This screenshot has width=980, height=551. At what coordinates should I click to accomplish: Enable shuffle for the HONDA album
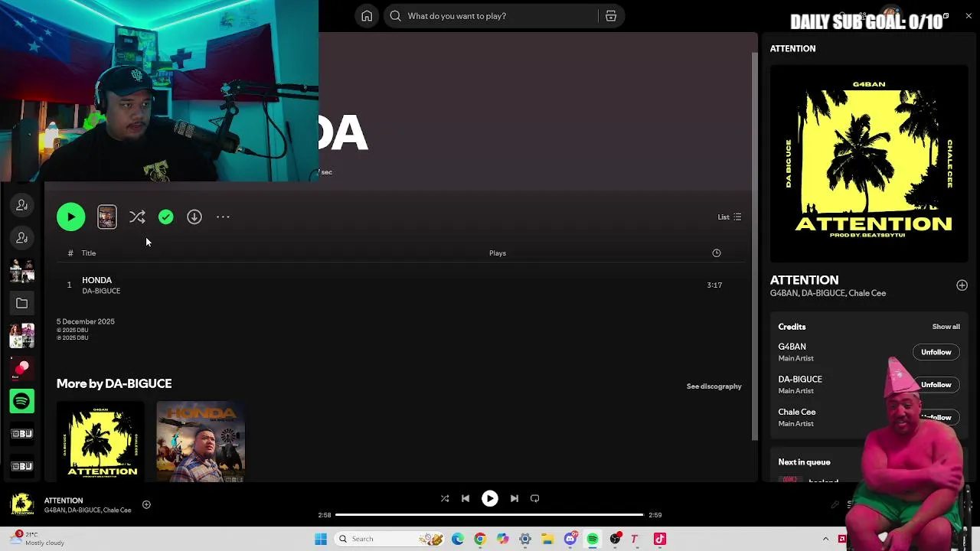[137, 217]
